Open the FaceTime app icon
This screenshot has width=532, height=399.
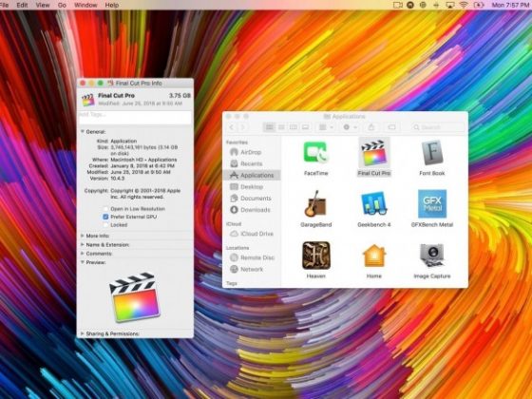click(x=315, y=152)
